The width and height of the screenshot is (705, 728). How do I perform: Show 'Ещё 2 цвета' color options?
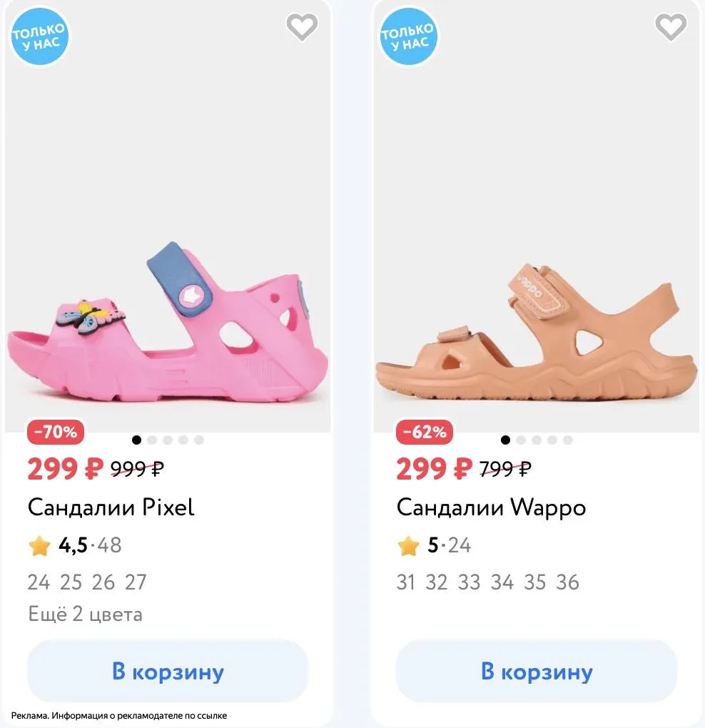(86, 614)
